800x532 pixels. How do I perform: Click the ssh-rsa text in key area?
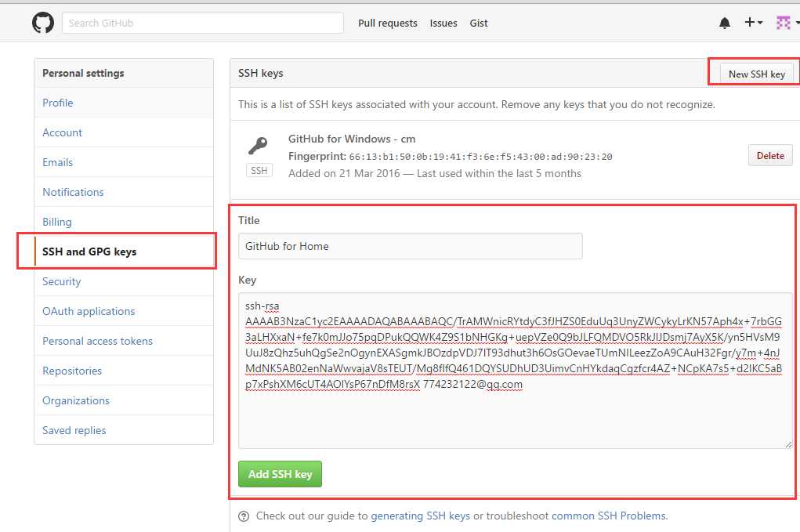click(x=262, y=306)
